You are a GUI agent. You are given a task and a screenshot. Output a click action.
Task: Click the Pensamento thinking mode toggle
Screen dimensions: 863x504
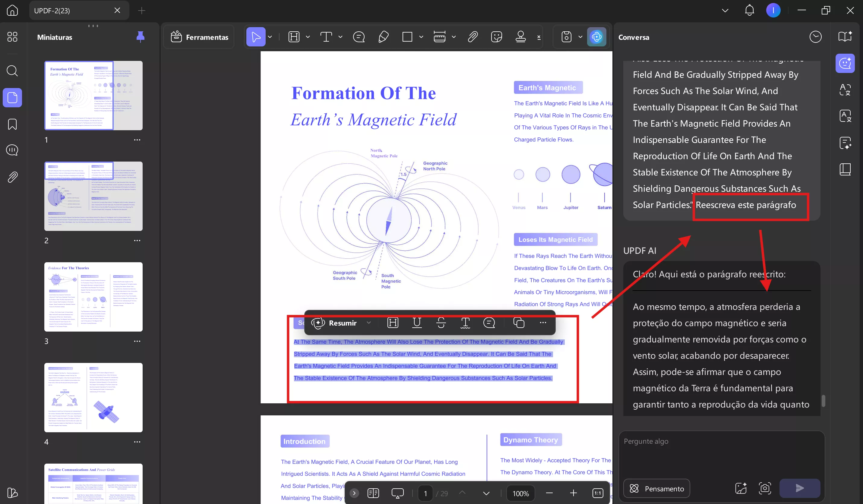(x=656, y=488)
